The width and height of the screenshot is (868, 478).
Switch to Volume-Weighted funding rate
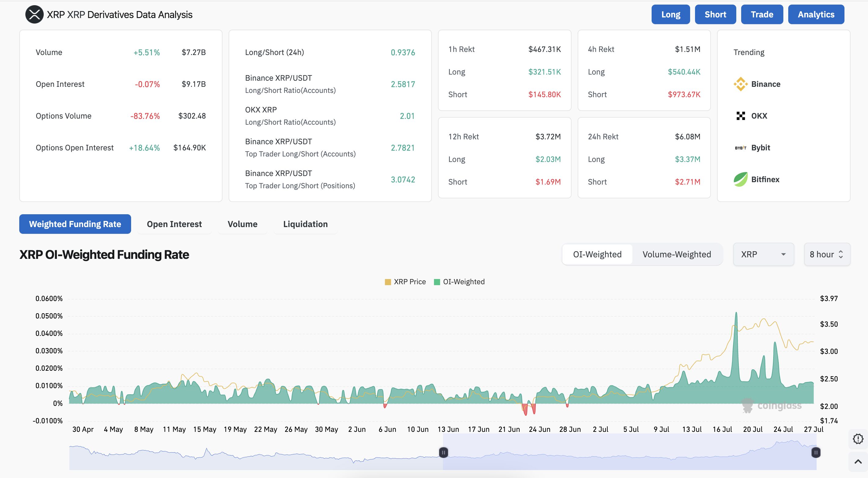(x=677, y=254)
